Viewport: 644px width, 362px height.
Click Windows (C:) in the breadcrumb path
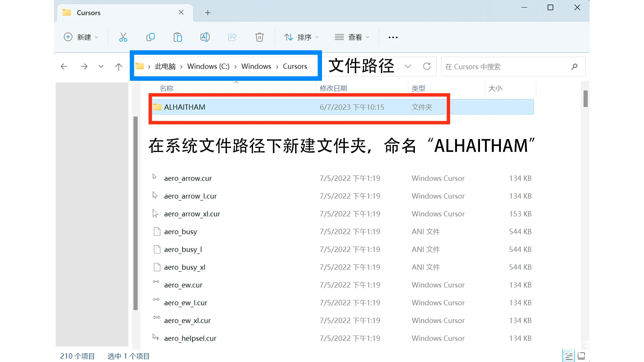pyautogui.click(x=208, y=66)
